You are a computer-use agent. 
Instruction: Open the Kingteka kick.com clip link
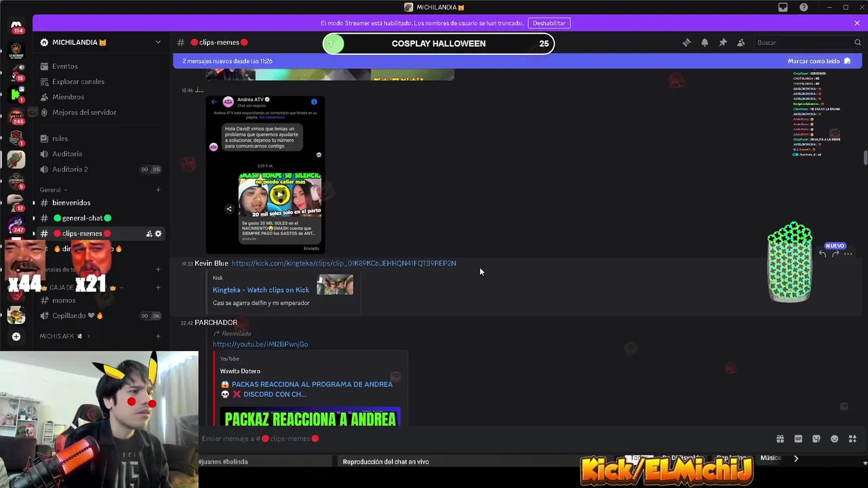pyautogui.click(x=344, y=263)
